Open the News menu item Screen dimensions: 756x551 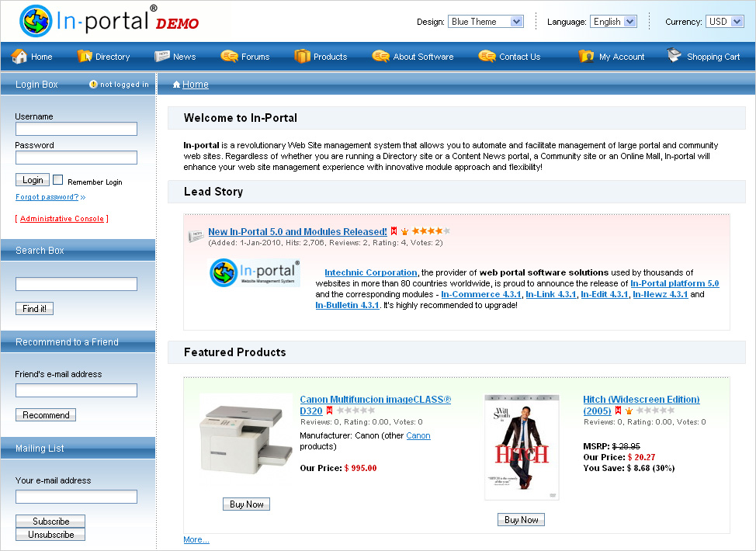184,57
